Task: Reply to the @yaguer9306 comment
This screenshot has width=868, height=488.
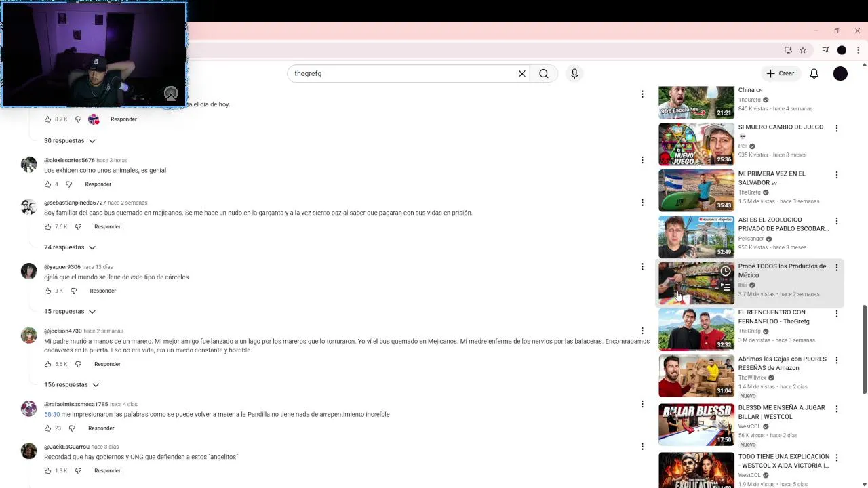Action: 103,291
